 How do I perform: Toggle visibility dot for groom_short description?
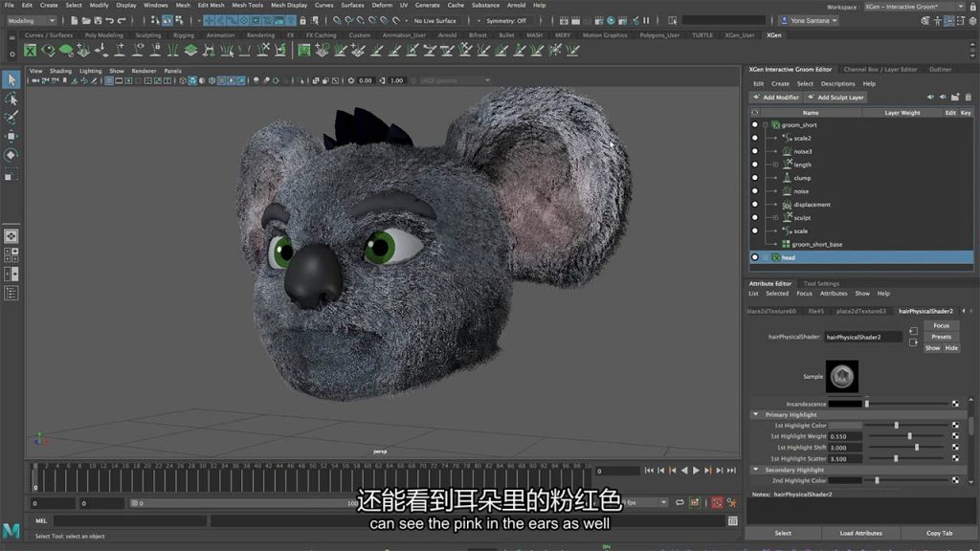755,125
